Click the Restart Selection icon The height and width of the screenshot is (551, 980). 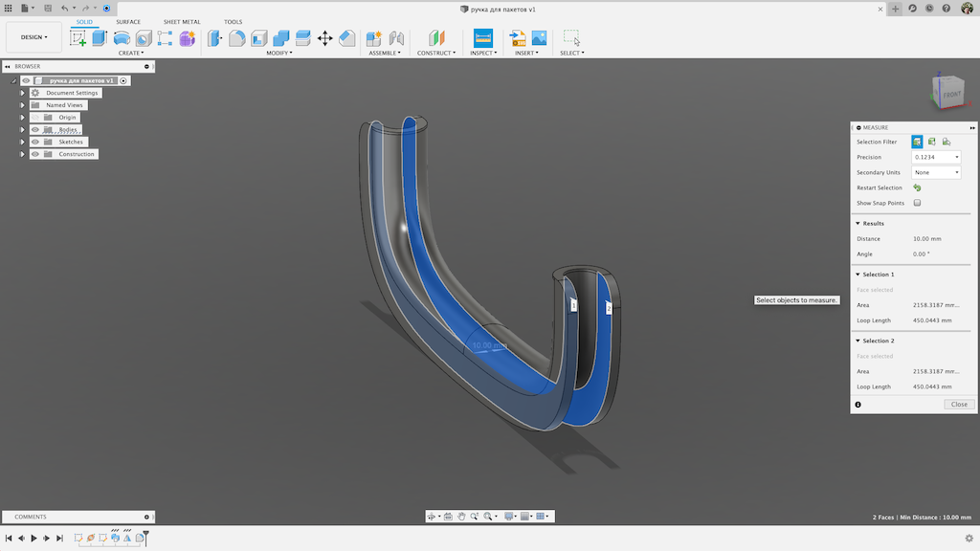[917, 187]
